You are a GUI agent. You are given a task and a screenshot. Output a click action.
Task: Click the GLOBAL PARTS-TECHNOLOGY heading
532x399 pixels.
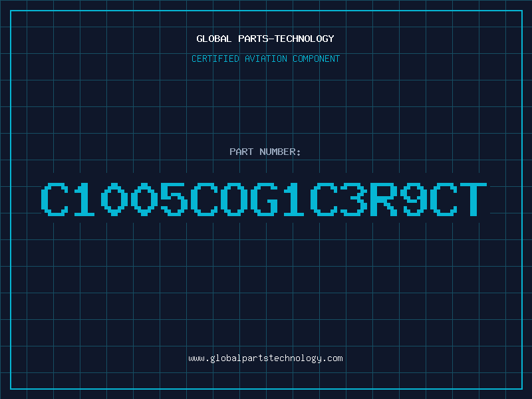(265, 39)
